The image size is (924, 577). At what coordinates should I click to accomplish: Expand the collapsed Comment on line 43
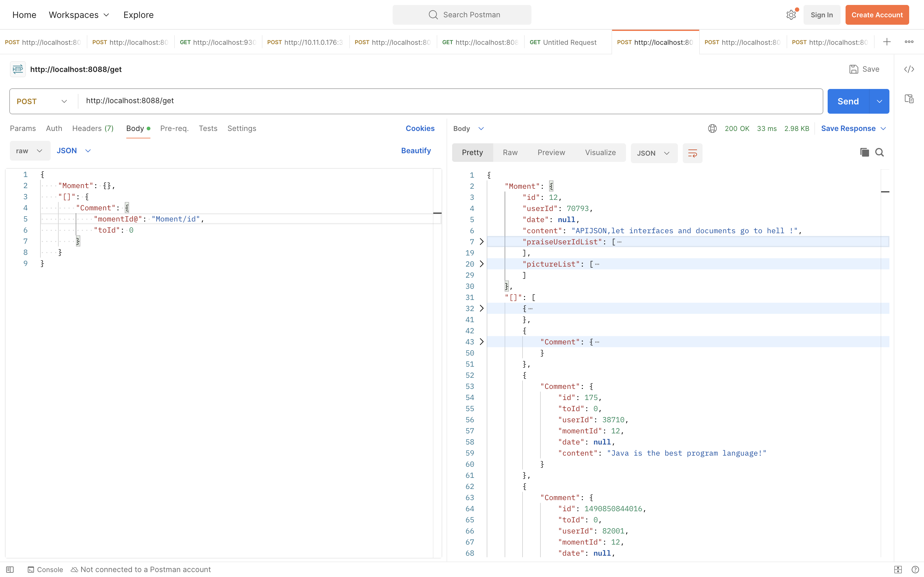tap(481, 342)
